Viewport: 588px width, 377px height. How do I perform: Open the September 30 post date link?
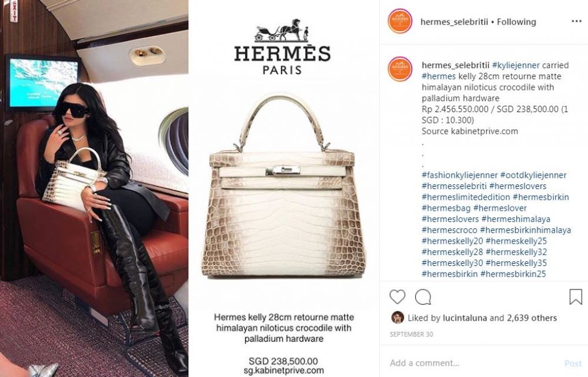point(411,334)
